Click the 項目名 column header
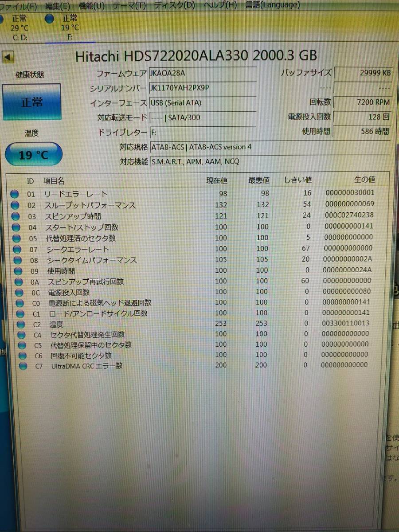This screenshot has width=399, height=532. click(54, 181)
